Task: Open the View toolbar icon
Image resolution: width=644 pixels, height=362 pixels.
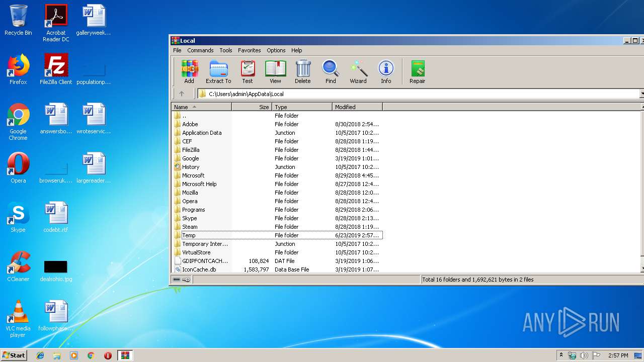Action: click(x=275, y=72)
